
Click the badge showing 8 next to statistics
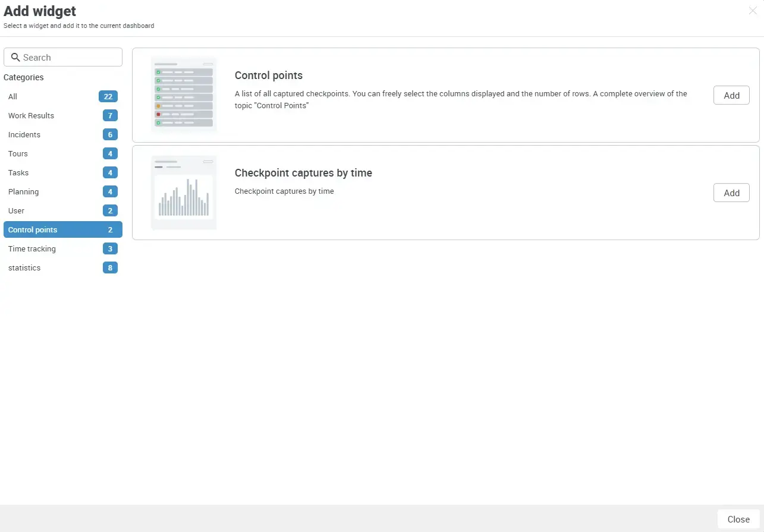(x=110, y=267)
